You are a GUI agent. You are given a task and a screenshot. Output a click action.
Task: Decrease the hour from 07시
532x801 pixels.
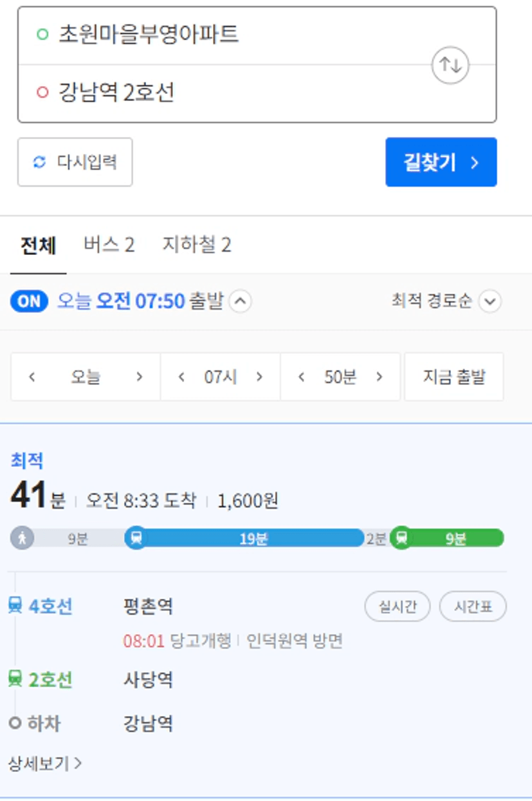pyautogui.click(x=181, y=377)
